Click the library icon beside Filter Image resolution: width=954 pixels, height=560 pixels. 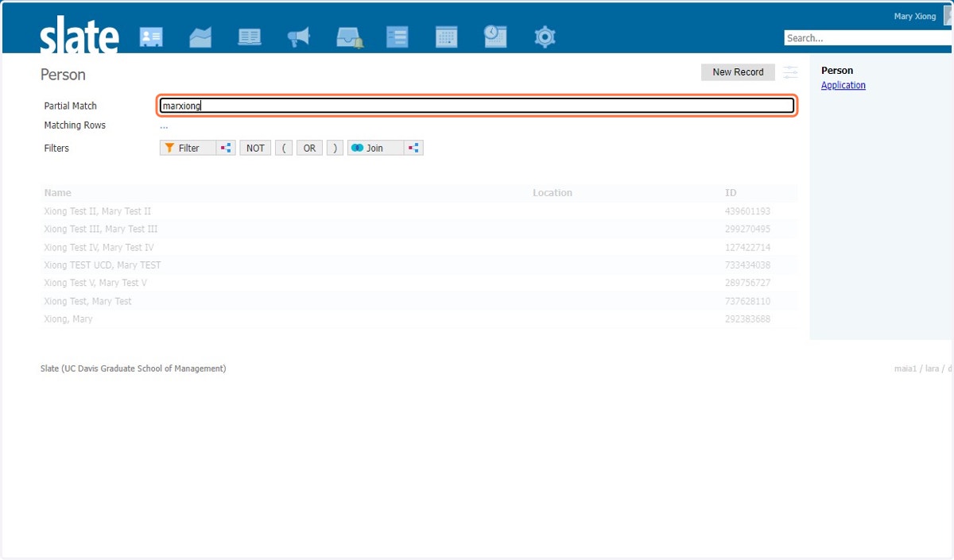[226, 148]
